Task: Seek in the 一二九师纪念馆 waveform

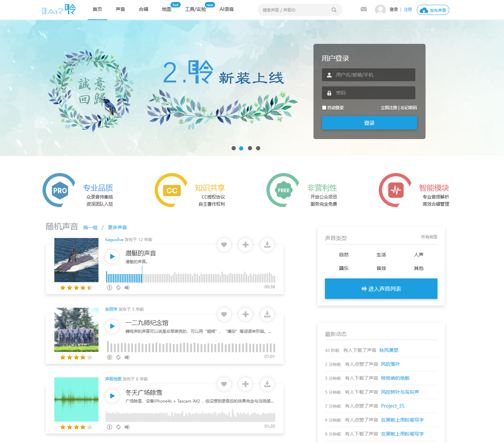Action: pyautogui.click(x=191, y=347)
